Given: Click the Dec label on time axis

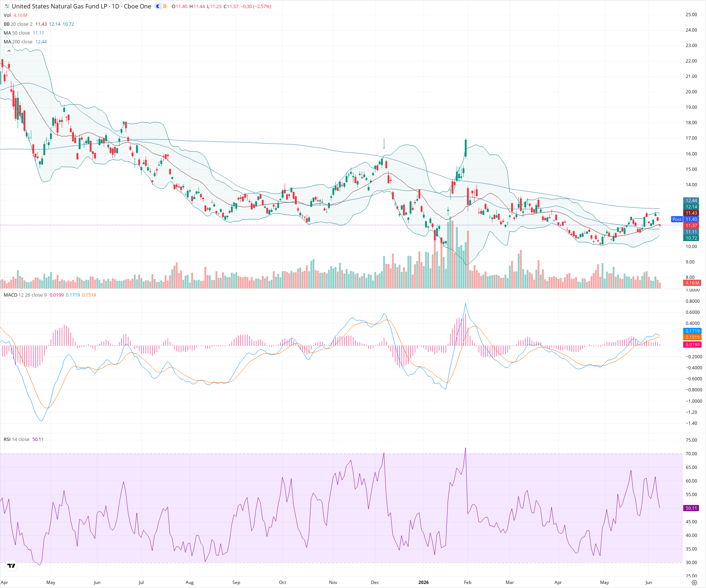Looking at the screenshot, I should tap(375, 582).
